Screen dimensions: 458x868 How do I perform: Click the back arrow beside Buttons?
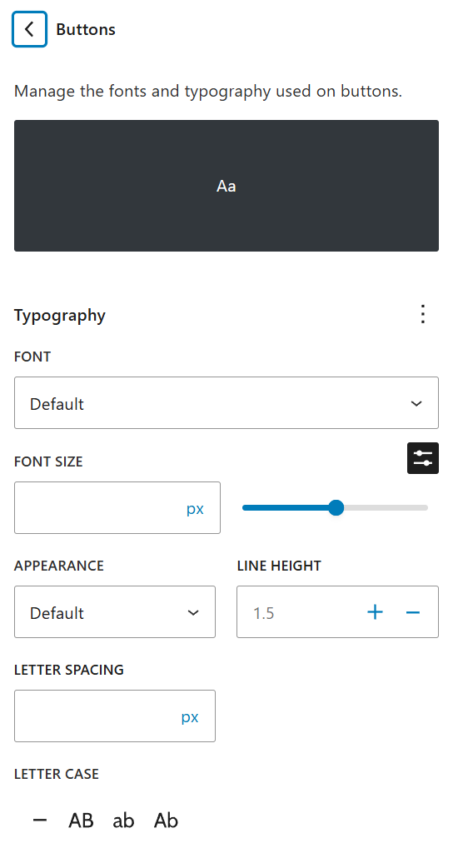(29, 29)
